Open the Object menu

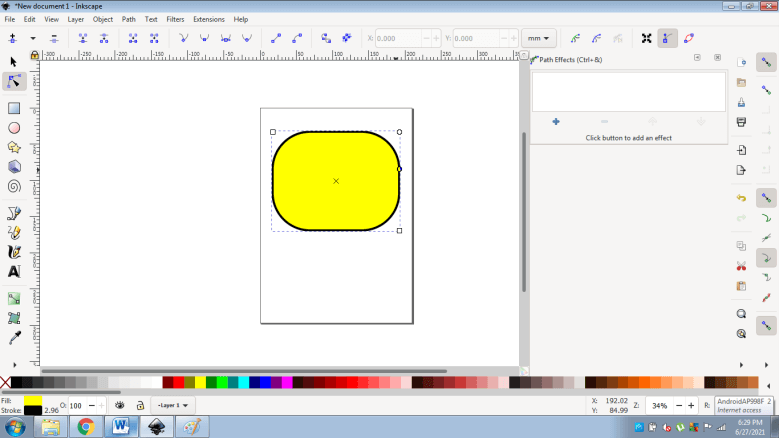103,19
